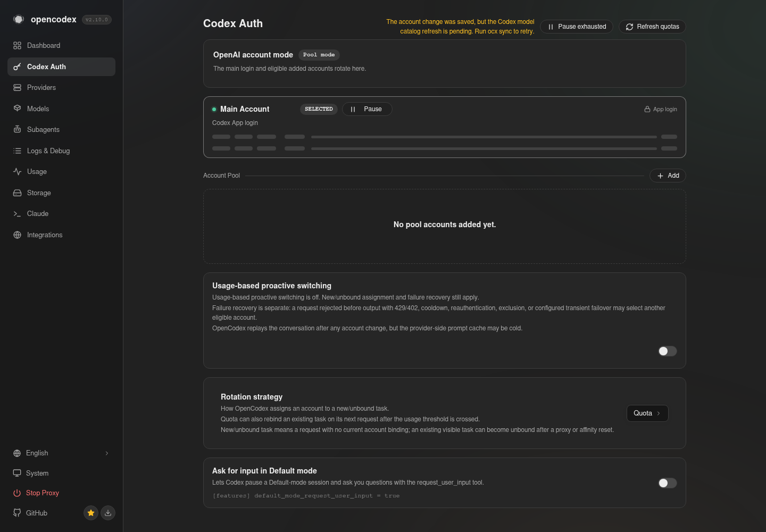Click the Codex Auth key icon
Viewport: 766px width, 532px height.
[x=17, y=66]
